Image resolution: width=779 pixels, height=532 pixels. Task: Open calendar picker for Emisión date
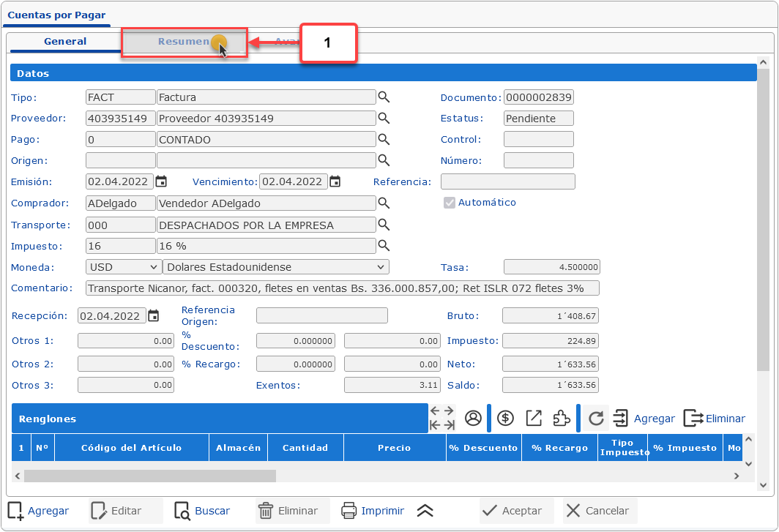point(161,182)
